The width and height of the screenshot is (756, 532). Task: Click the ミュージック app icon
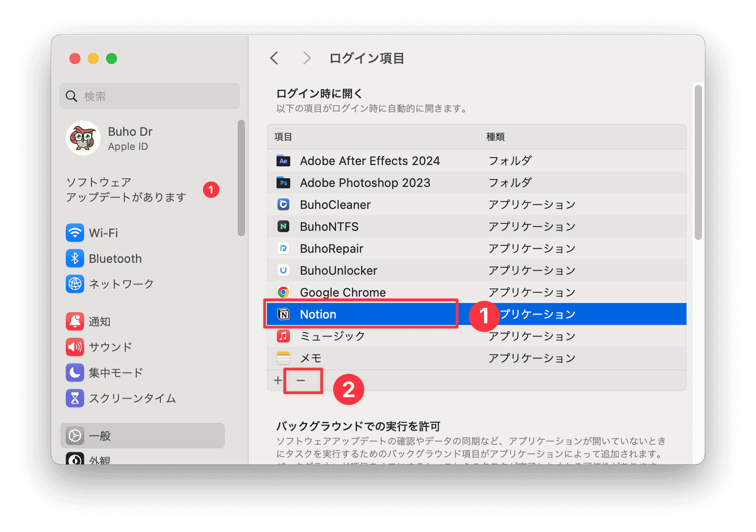click(283, 336)
